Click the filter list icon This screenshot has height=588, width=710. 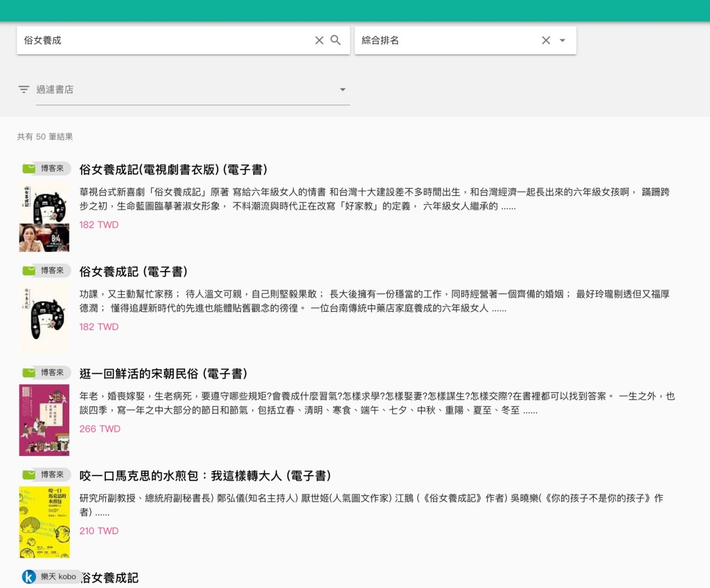(x=24, y=90)
